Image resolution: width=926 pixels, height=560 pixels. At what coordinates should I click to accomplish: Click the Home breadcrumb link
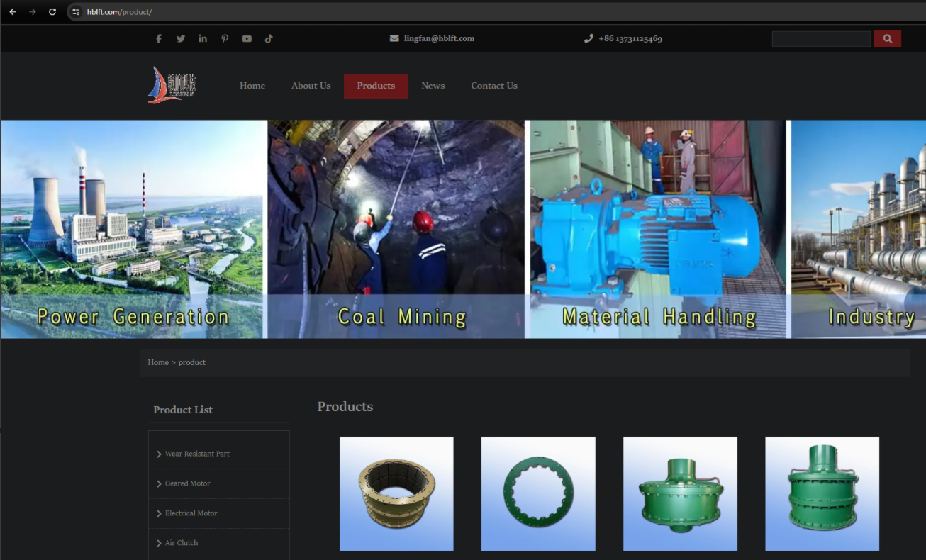point(158,362)
